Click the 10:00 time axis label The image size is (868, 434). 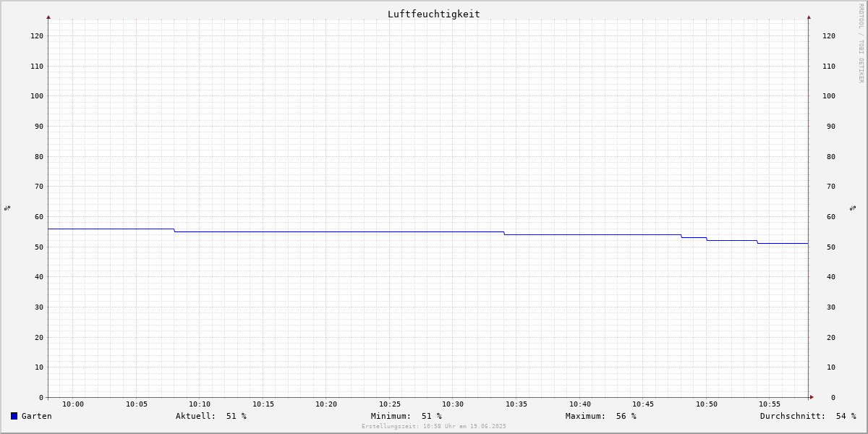pos(73,404)
